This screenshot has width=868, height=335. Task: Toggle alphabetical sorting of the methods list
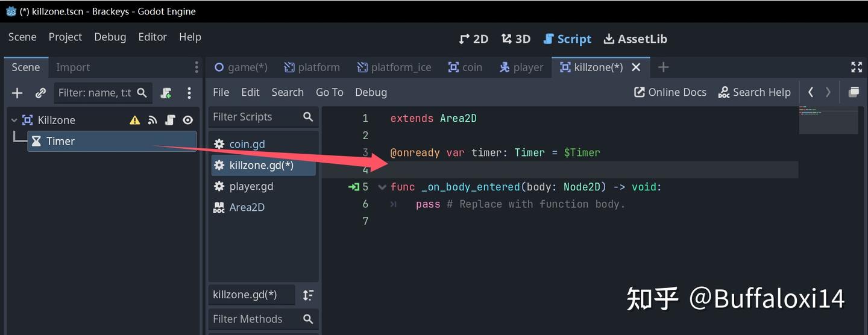[x=308, y=295]
